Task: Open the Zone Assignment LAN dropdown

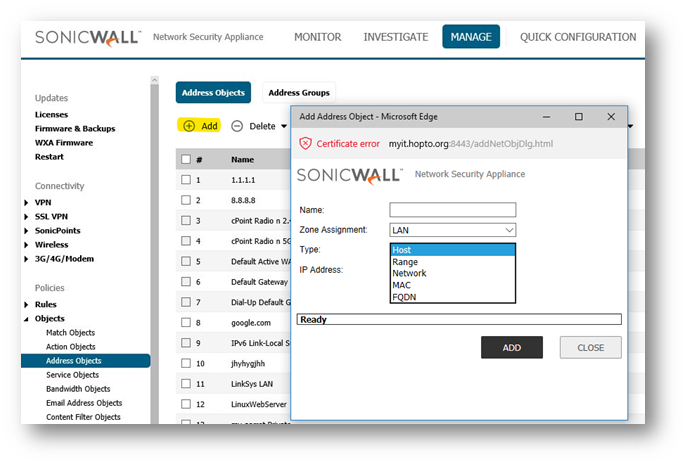Action: point(453,230)
